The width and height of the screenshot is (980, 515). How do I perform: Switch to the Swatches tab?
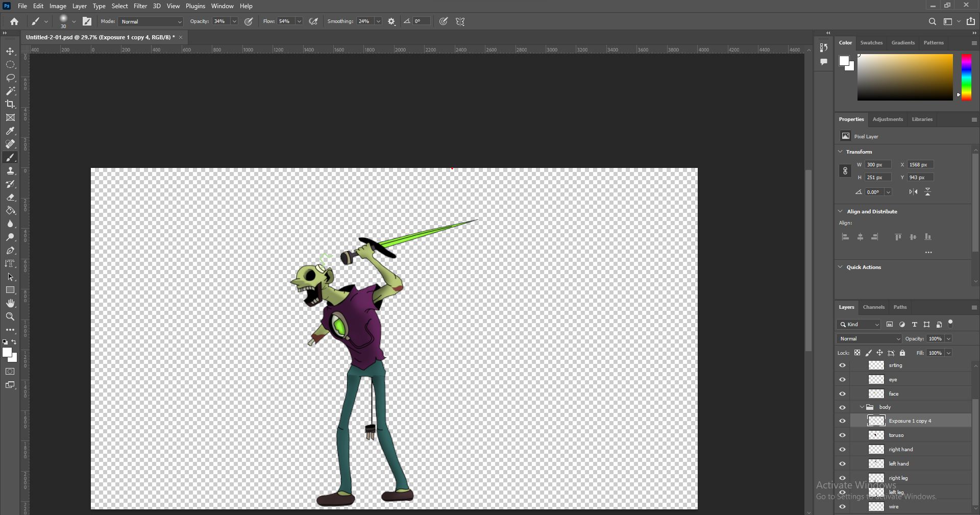pyautogui.click(x=871, y=43)
